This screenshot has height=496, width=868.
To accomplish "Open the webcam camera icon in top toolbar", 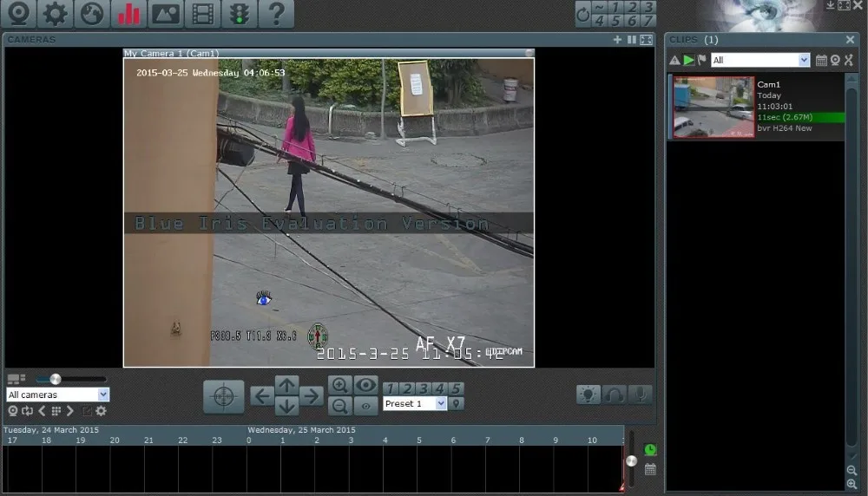I will coord(19,13).
